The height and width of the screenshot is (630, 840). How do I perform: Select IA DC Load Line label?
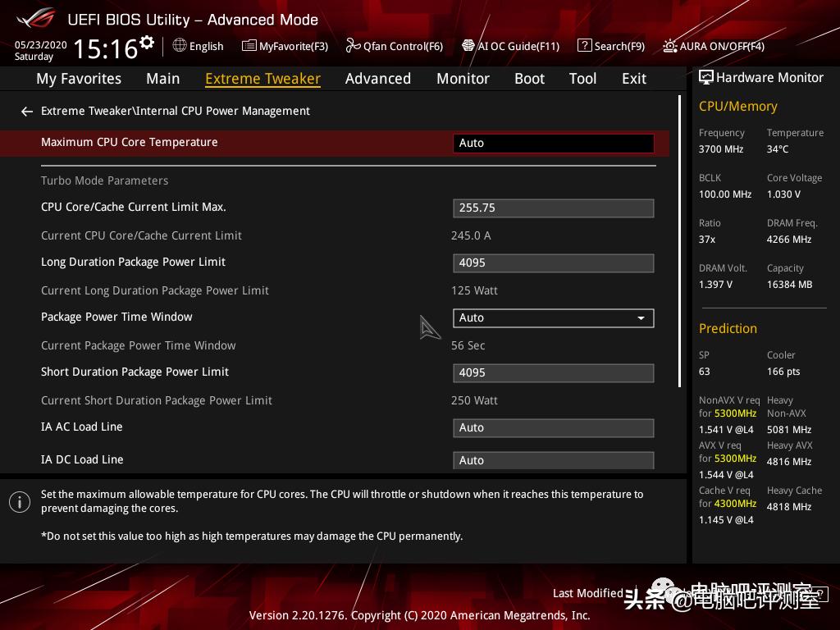point(82,459)
